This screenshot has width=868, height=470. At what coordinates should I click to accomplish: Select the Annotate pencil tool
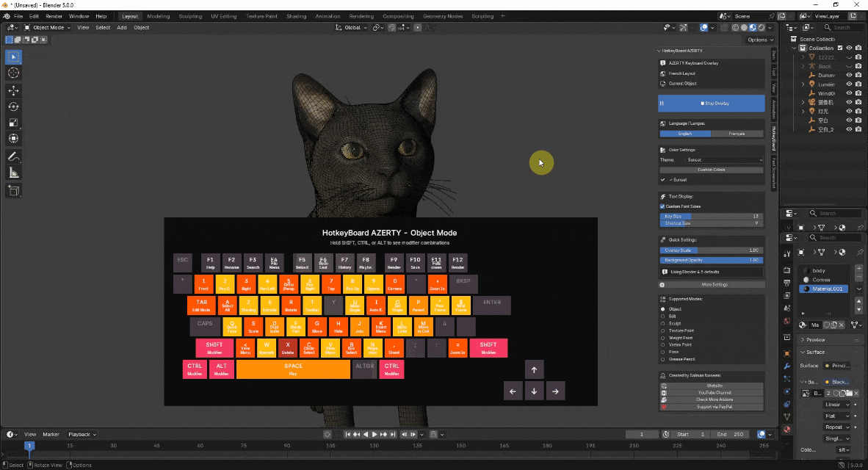pyautogui.click(x=14, y=156)
